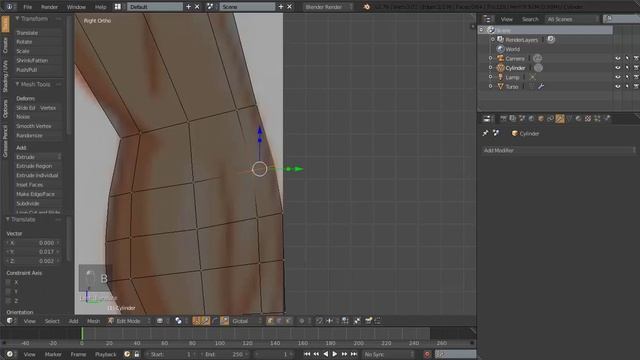Image resolution: width=640 pixels, height=360 pixels.
Task: Open the Particles properties tab icon
Action: tap(597, 118)
